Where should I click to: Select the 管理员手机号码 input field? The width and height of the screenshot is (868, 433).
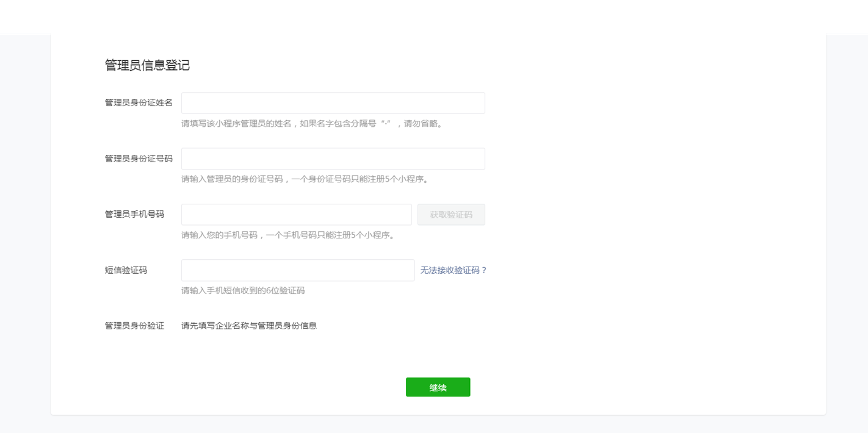[296, 215]
